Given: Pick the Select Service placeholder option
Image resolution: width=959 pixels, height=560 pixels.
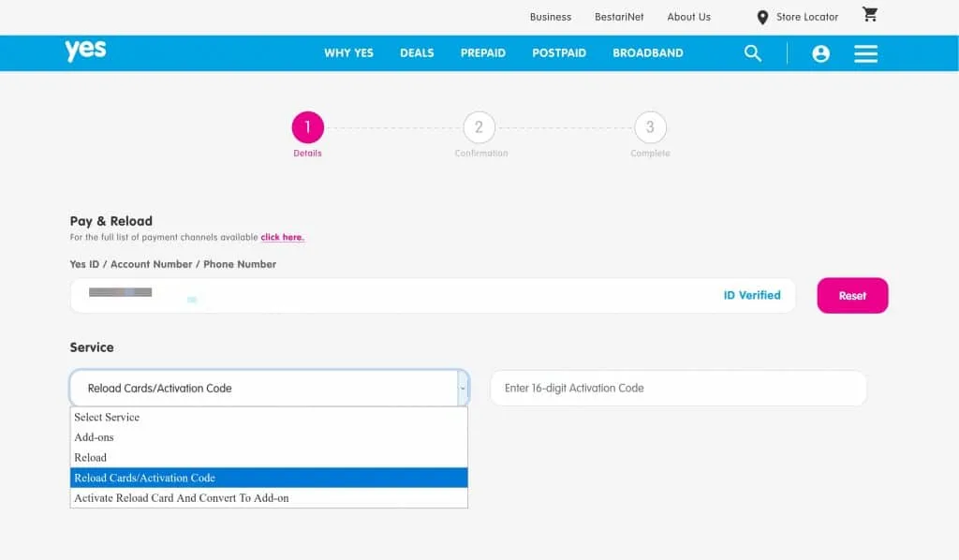Looking at the screenshot, I should pos(107,418).
